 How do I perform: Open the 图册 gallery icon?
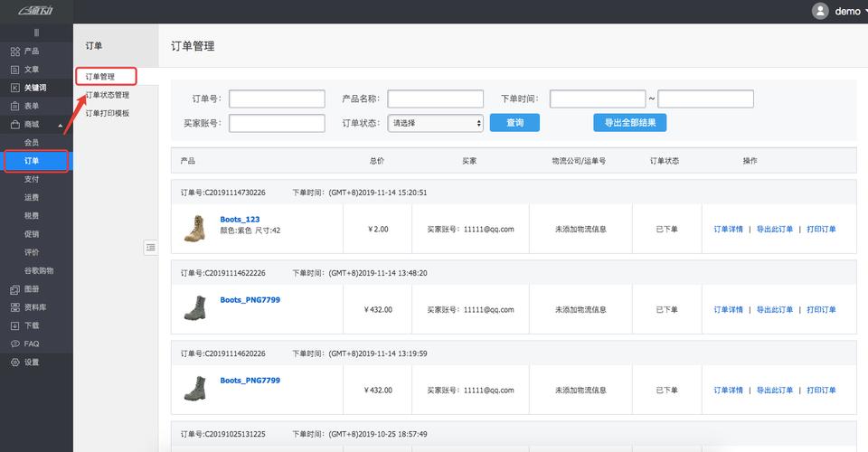[x=15, y=289]
